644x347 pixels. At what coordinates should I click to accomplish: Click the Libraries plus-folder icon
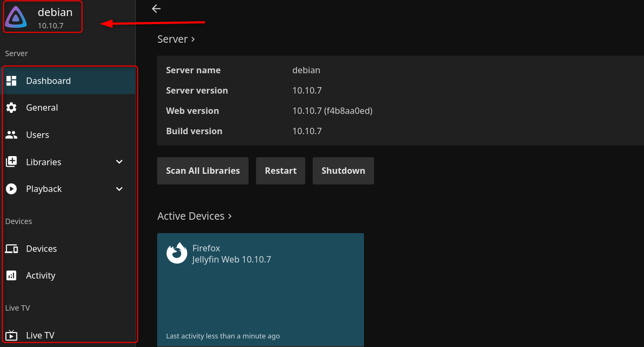click(x=11, y=162)
